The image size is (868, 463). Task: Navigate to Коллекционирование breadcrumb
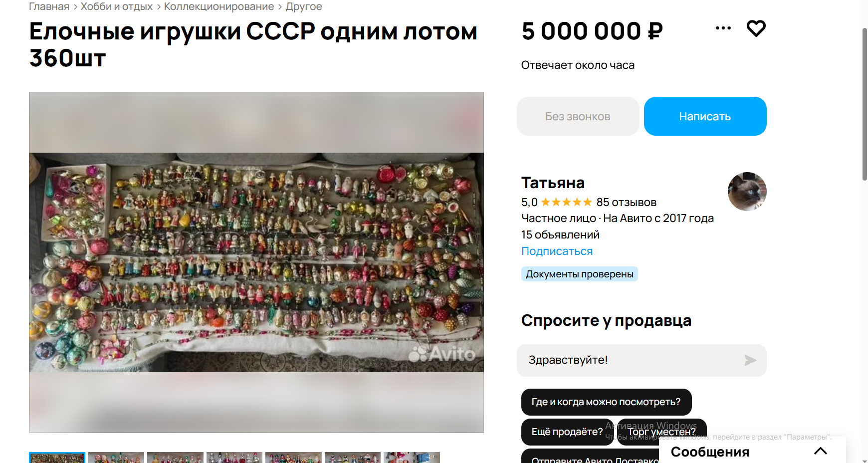219,6
